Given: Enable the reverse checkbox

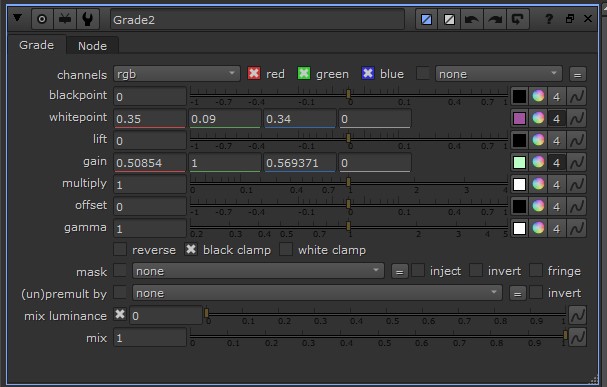Looking at the screenshot, I should point(120,249).
